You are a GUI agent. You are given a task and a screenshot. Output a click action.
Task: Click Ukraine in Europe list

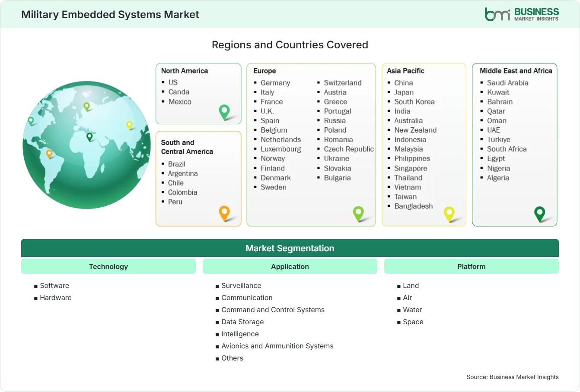pos(337,158)
